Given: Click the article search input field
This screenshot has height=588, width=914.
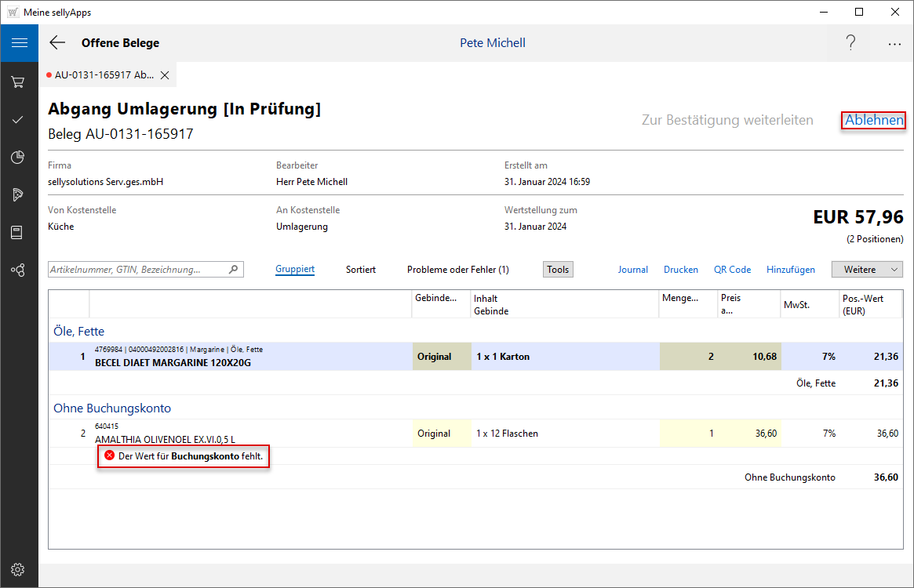Looking at the screenshot, I should point(137,270).
